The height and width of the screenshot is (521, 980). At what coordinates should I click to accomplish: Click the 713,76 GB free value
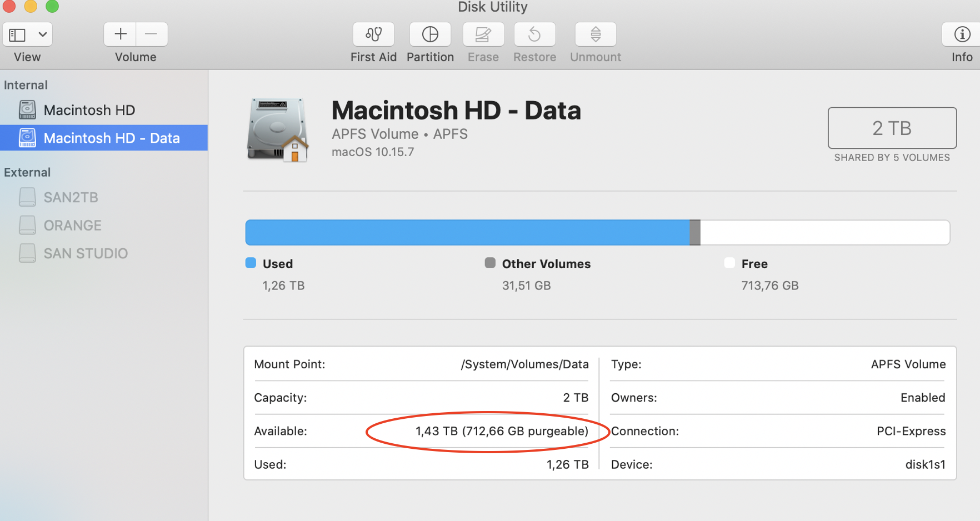(x=769, y=285)
